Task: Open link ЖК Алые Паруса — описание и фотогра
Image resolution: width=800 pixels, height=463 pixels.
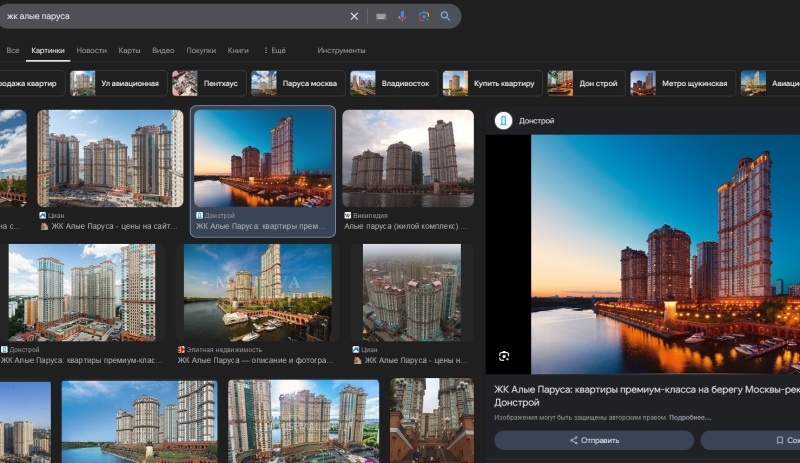Action: pyautogui.click(x=255, y=360)
